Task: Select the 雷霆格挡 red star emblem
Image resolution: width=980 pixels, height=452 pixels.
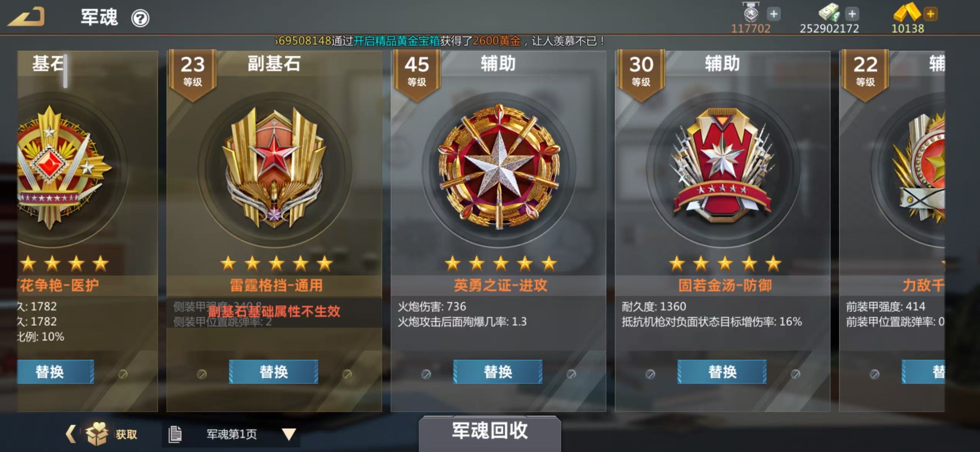Action: 274,167
